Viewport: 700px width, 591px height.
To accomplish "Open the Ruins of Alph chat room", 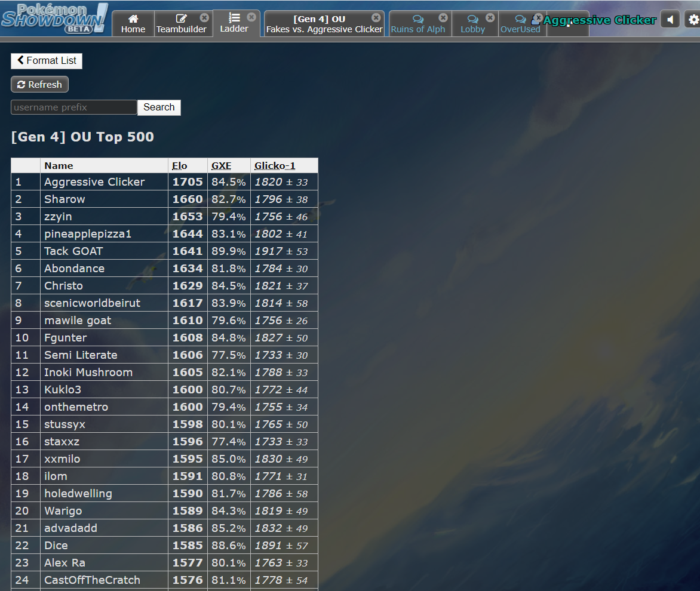I will [x=417, y=24].
